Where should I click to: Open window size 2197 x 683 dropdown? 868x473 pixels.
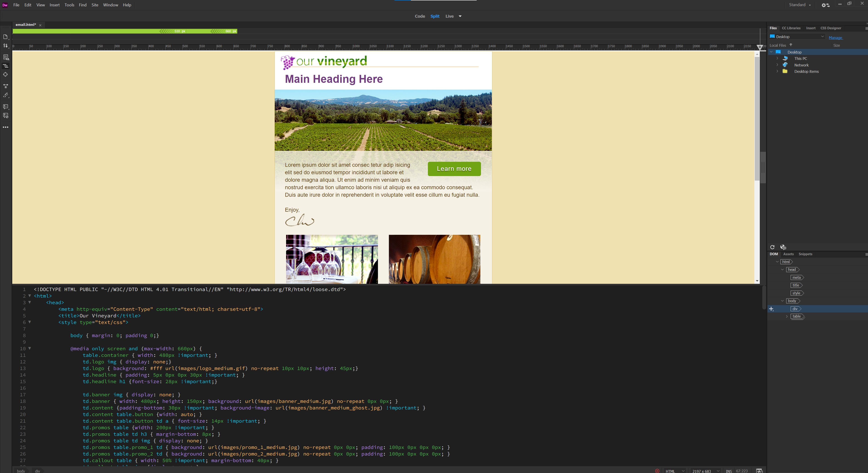click(x=706, y=471)
